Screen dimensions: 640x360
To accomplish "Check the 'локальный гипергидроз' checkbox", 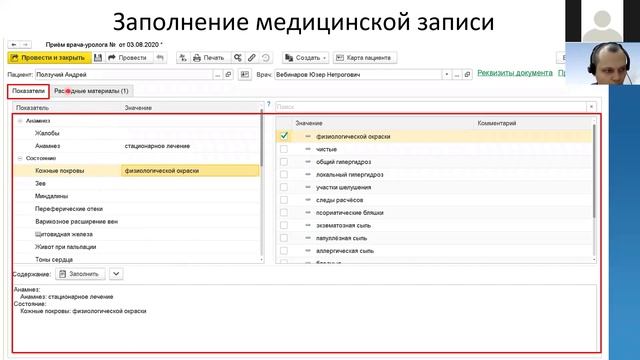I will [x=284, y=174].
